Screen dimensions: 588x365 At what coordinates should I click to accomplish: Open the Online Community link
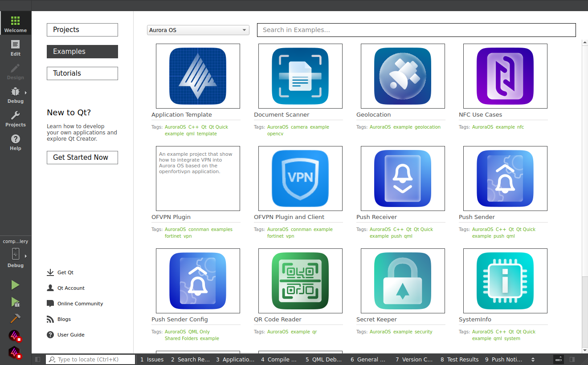[x=80, y=304]
